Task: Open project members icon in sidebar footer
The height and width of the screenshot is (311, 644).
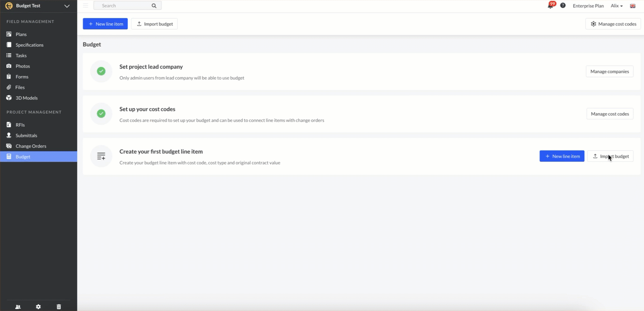Action: [x=18, y=307]
